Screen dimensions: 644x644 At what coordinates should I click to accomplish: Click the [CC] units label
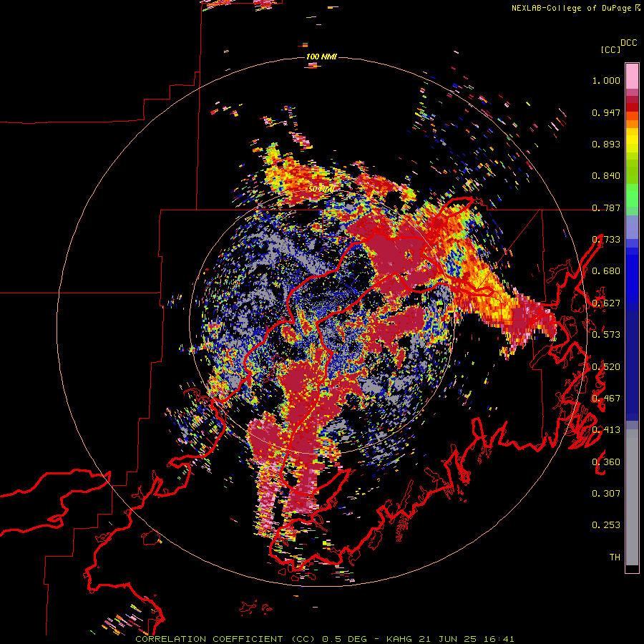click(x=611, y=49)
